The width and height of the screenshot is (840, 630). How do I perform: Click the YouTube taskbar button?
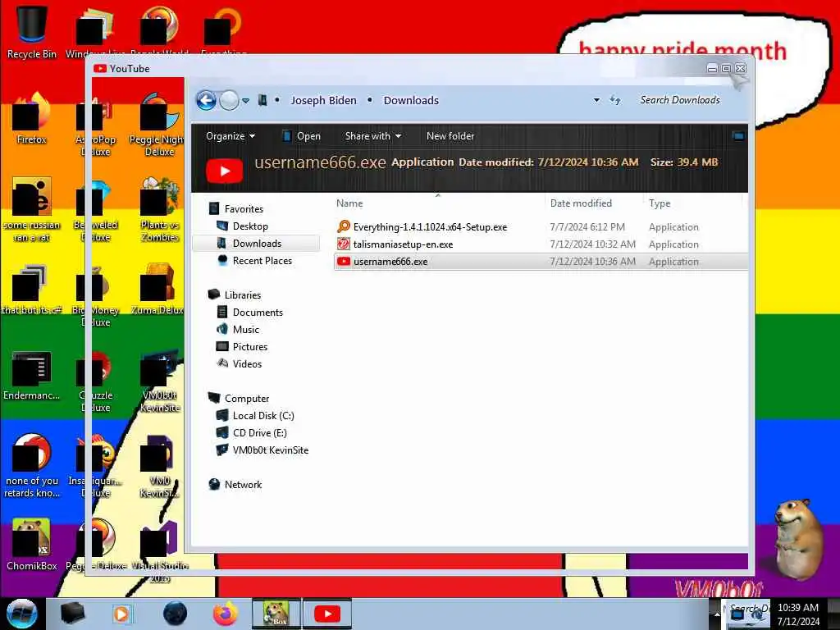tap(326, 614)
